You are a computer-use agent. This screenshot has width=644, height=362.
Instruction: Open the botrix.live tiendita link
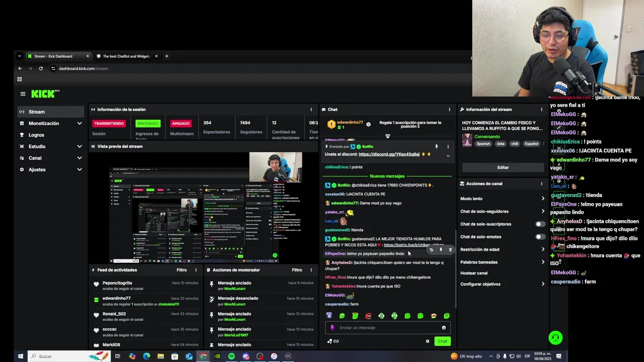click(x=414, y=245)
